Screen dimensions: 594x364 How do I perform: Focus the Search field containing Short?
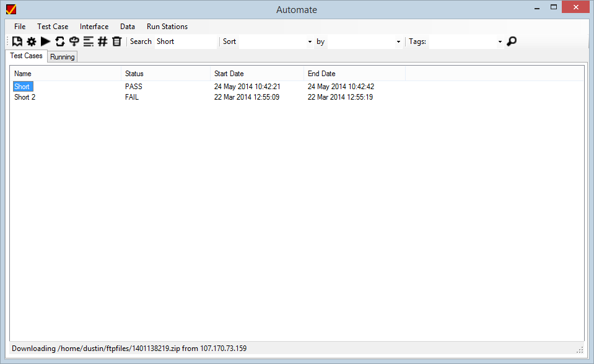point(186,41)
